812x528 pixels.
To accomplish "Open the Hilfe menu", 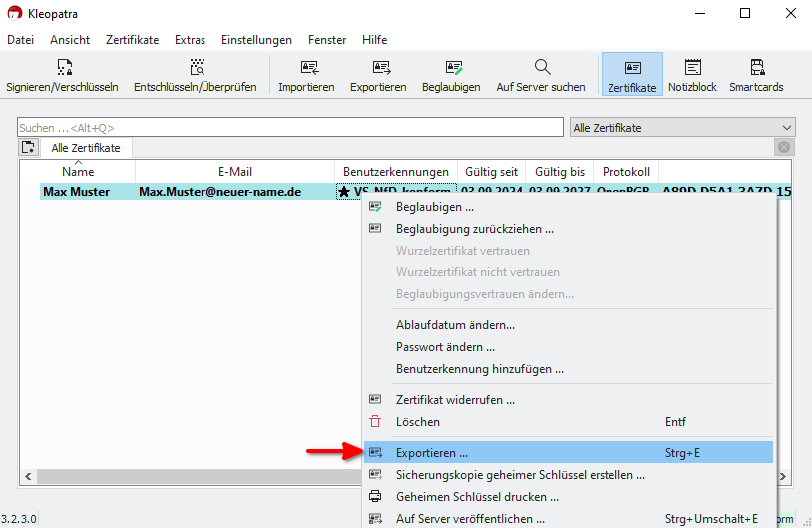I will (x=375, y=40).
